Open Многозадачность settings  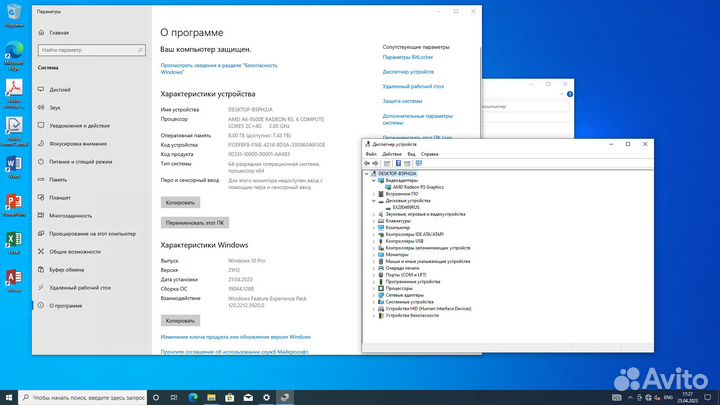[70, 215]
